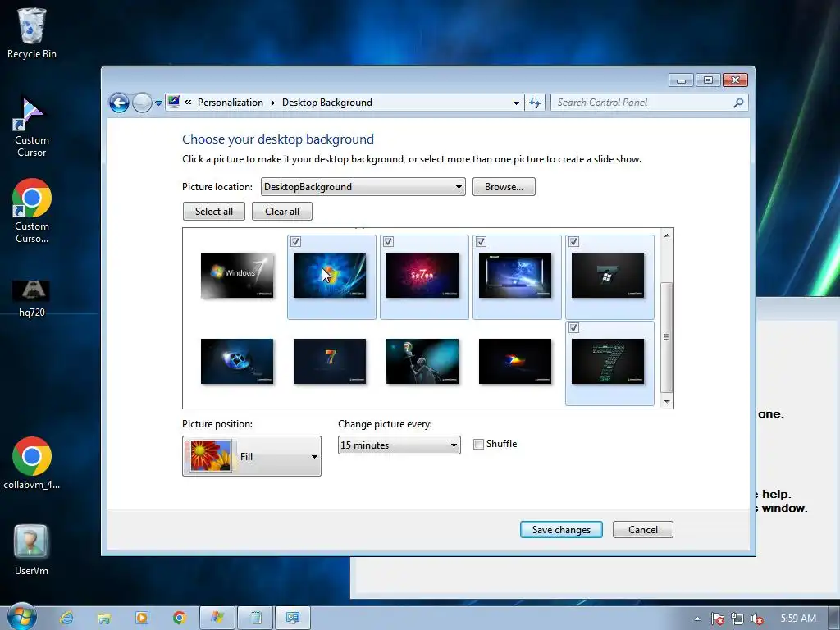Expand the address bar history dropdown
This screenshot has width=840, height=630.
click(516, 103)
